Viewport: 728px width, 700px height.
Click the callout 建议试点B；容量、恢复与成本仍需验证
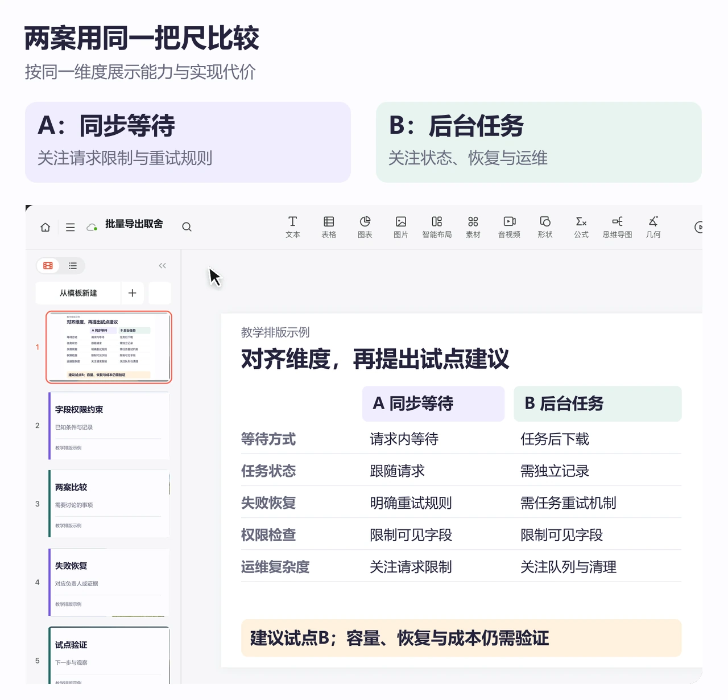[x=461, y=638]
